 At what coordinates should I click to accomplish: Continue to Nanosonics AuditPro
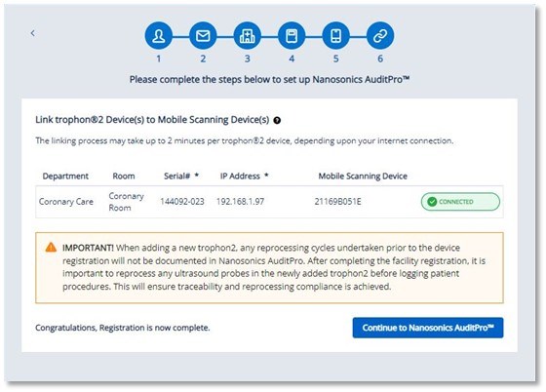point(428,328)
